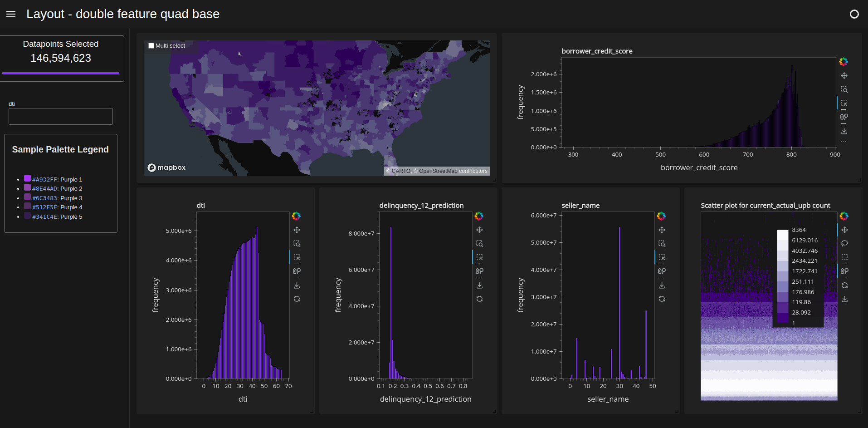This screenshot has width=868, height=428.
Task: Toggle Wheel Zoom tool on seller_name chart
Action: point(662,271)
